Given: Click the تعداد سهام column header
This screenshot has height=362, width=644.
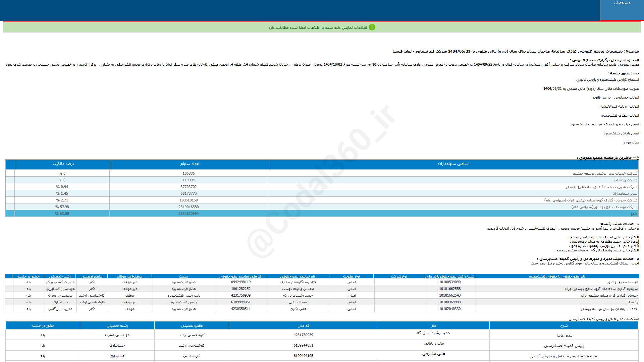Looking at the screenshot, I should pos(190,164).
